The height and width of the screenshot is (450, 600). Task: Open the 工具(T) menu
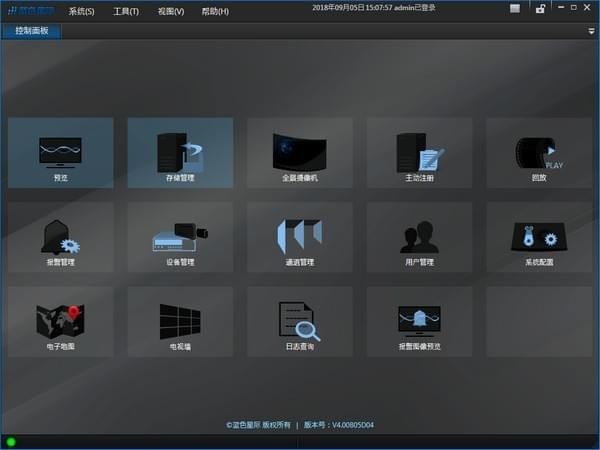(126, 11)
